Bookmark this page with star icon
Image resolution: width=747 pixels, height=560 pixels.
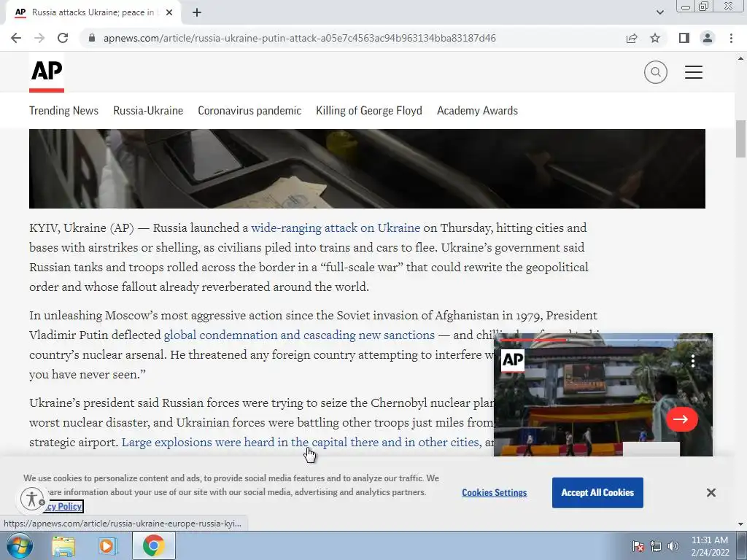point(655,38)
